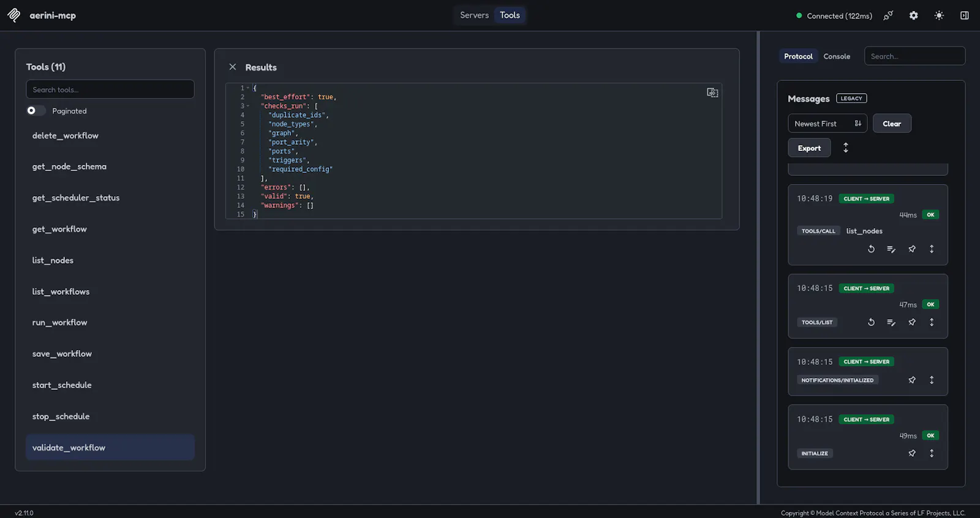Select the list_workflows tool
This screenshot has height=518, width=980.
pyautogui.click(x=110, y=291)
